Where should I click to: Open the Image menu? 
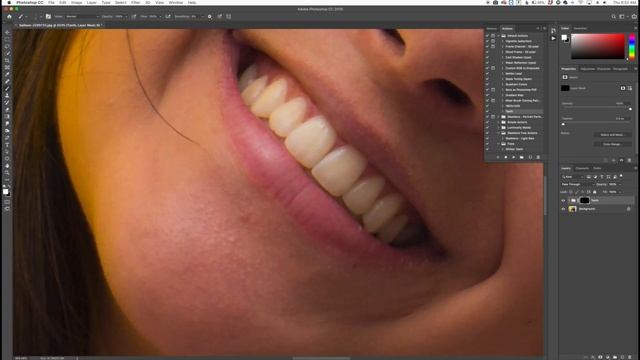77,2
